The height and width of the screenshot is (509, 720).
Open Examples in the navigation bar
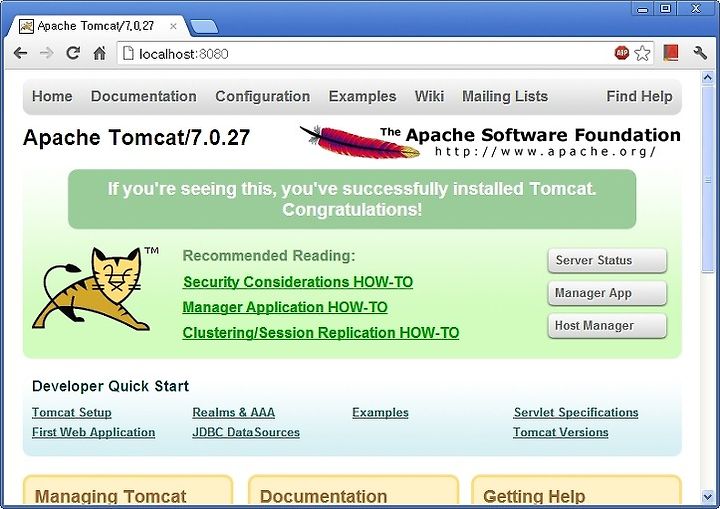(362, 96)
